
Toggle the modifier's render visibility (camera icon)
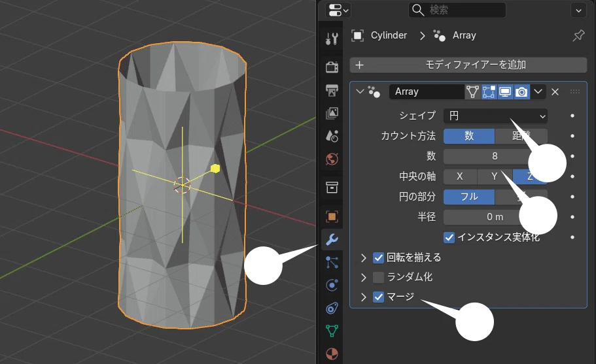(521, 92)
